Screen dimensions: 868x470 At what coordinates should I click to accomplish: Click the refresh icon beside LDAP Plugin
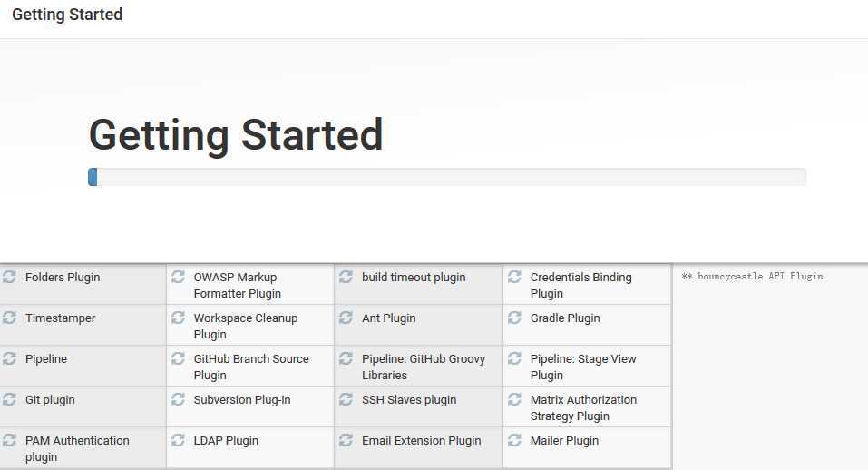coord(178,440)
